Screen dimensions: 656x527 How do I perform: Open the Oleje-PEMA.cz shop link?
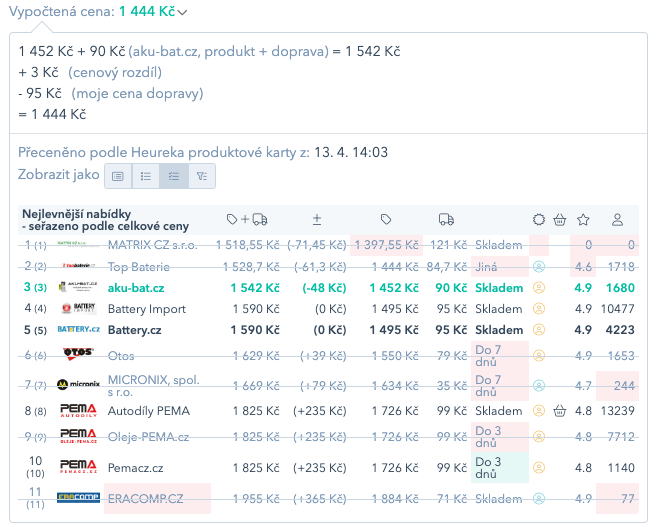[148, 437]
